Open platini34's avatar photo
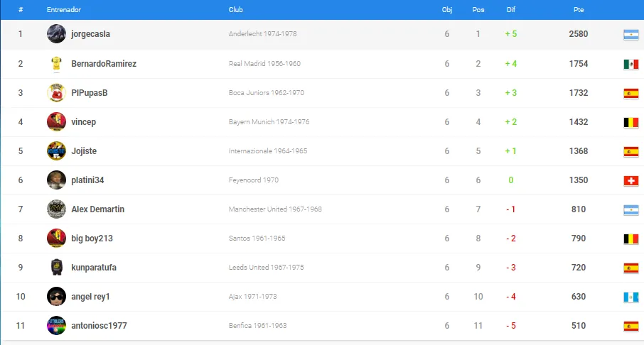Screen dimensions: 644x345 click(x=56, y=180)
